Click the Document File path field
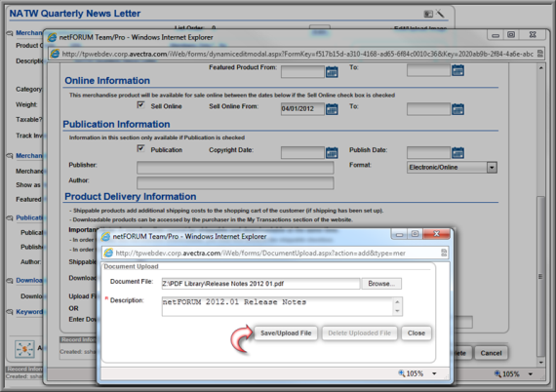Screen dimensions: 556x392 tap(260, 284)
